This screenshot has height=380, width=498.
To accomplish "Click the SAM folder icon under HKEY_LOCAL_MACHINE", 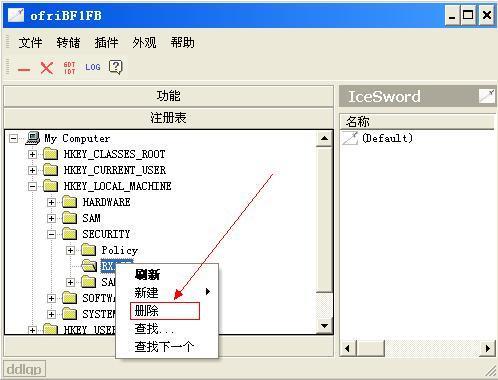I will (70, 218).
